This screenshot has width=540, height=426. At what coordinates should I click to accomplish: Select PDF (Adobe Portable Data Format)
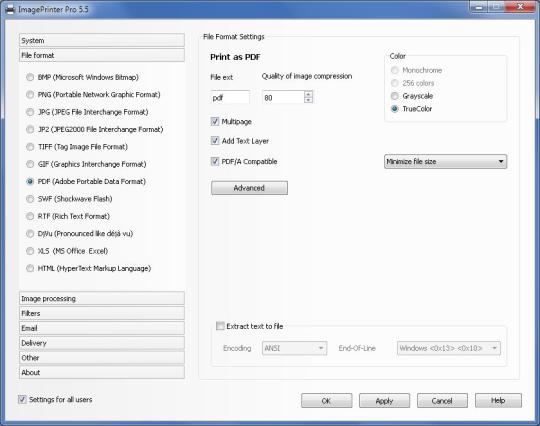pos(30,181)
